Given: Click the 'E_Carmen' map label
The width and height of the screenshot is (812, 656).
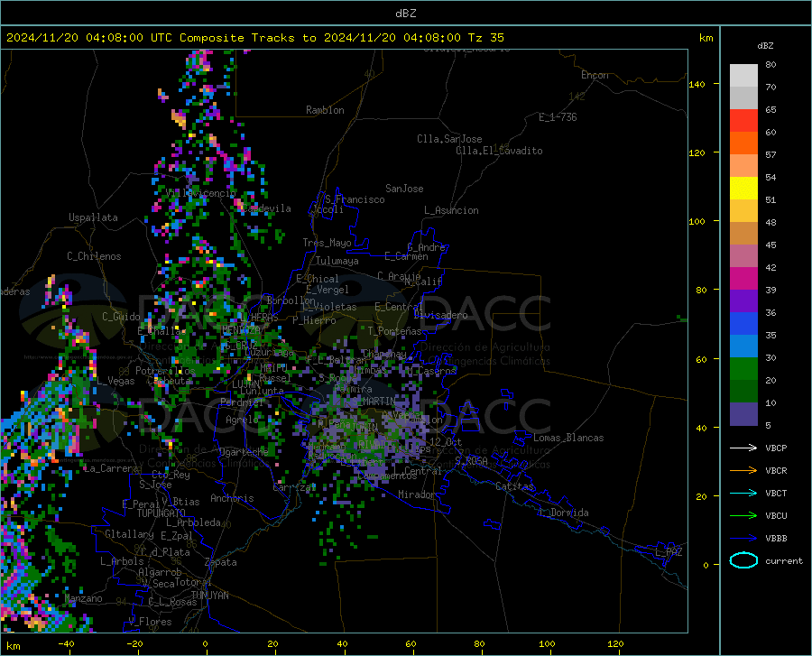Looking at the screenshot, I should tap(406, 255).
